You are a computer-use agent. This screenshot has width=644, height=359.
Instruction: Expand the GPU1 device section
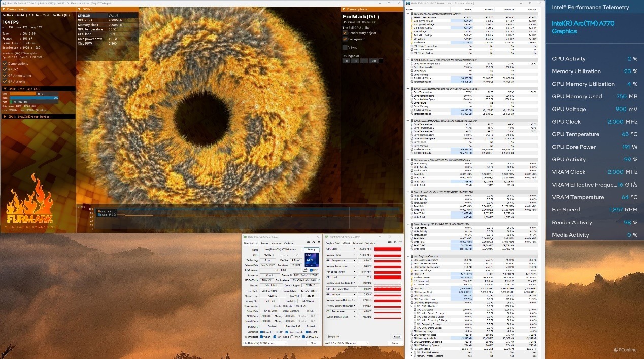pyautogui.click(x=38, y=117)
